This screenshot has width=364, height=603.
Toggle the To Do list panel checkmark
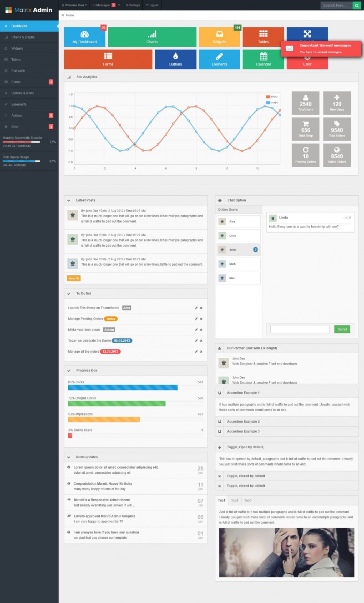(69, 294)
